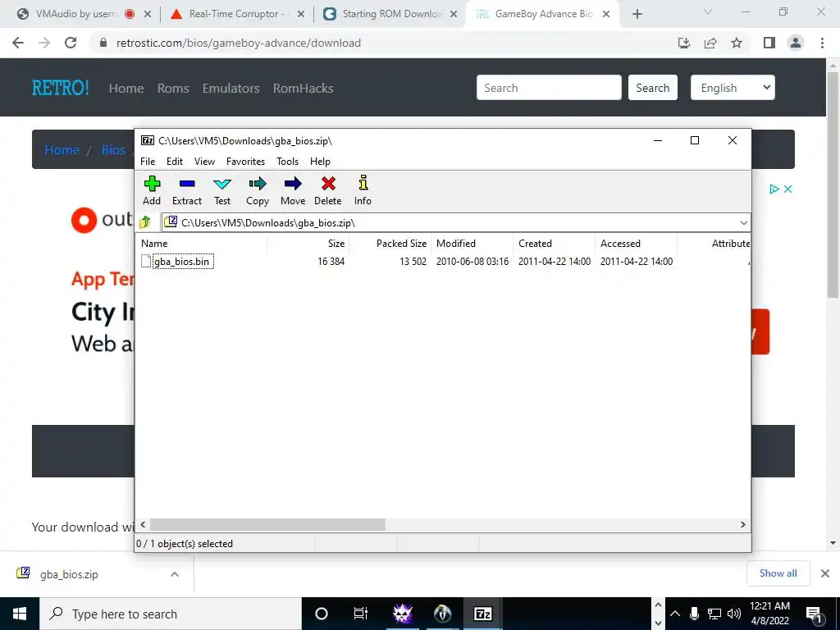840x630 pixels.
Task: Switch to Starting ROM Download tab
Action: point(391,14)
